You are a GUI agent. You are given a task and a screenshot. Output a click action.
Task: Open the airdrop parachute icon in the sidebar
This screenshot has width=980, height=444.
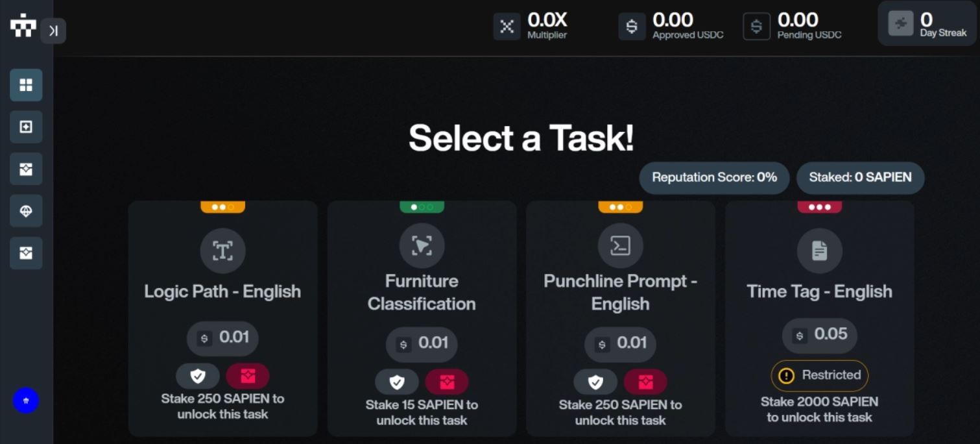pos(26,211)
